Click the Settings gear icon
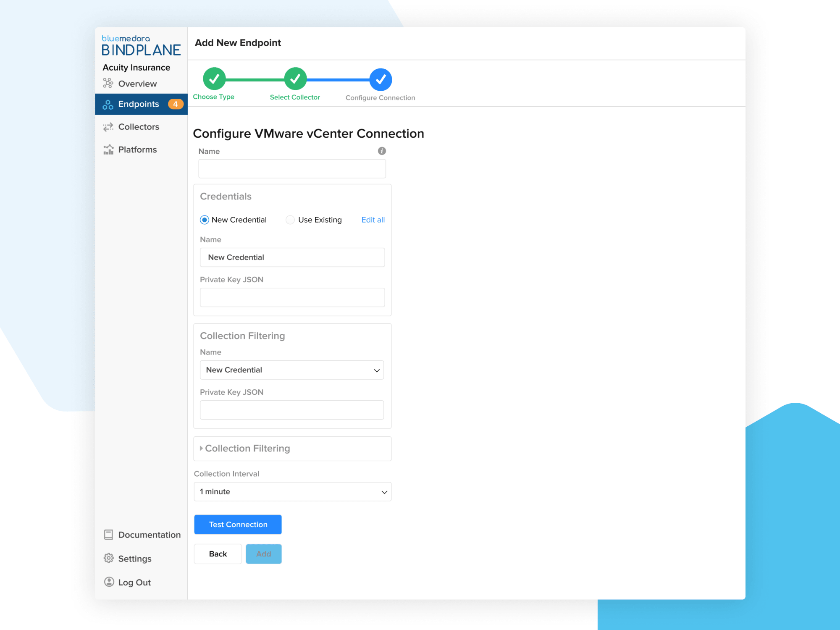Screen dimensions: 840x630 tap(109, 558)
